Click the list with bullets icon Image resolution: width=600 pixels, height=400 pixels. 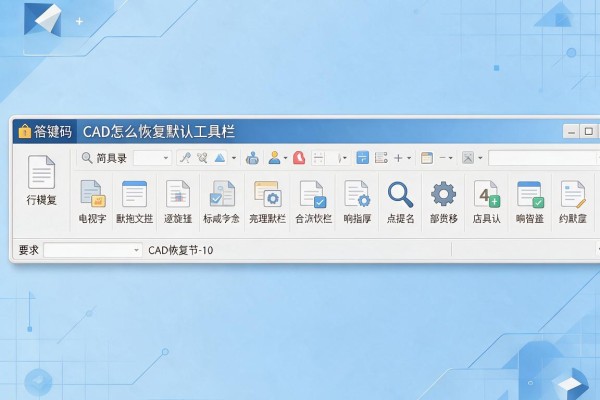coord(381,158)
